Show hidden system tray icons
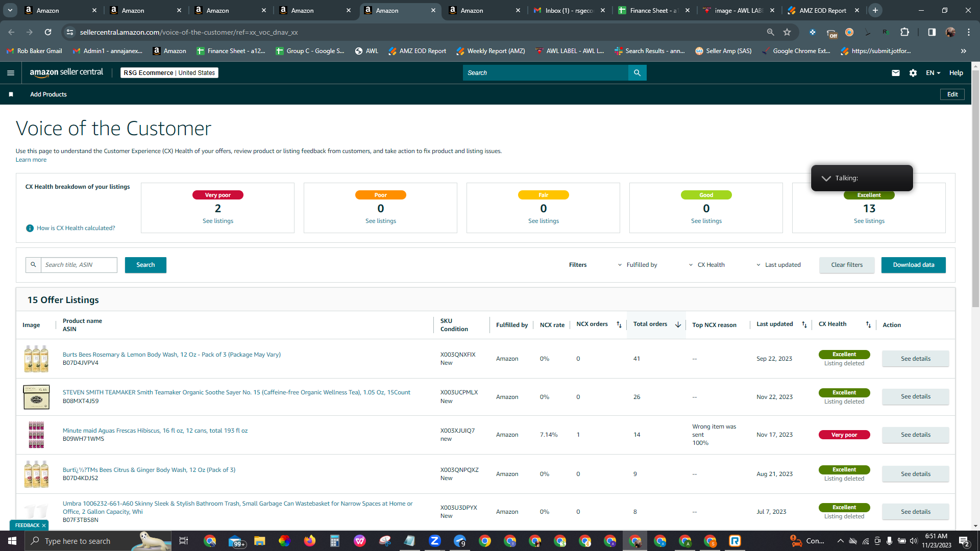This screenshot has width=980, height=551. [840, 541]
